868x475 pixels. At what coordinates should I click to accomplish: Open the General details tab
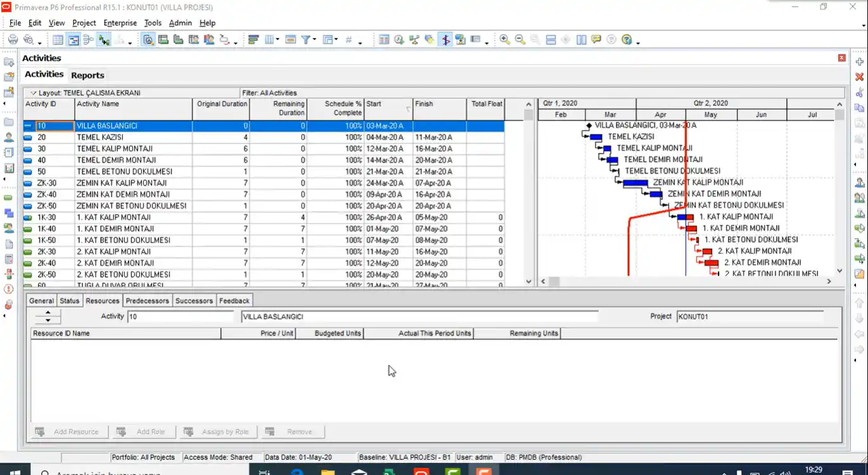pos(41,301)
